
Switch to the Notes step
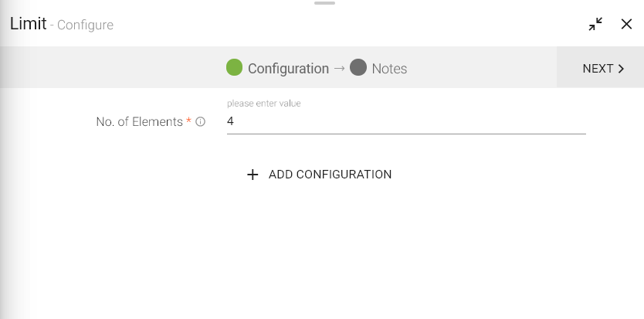point(389,69)
